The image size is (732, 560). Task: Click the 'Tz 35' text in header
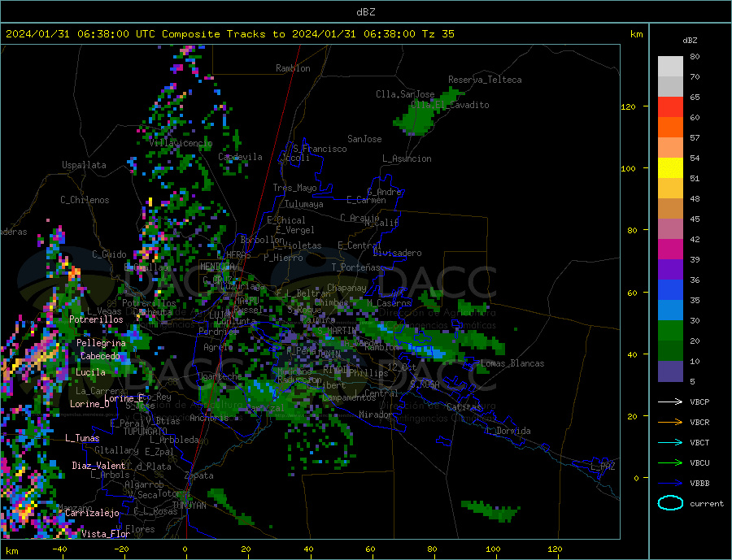[438, 34]
